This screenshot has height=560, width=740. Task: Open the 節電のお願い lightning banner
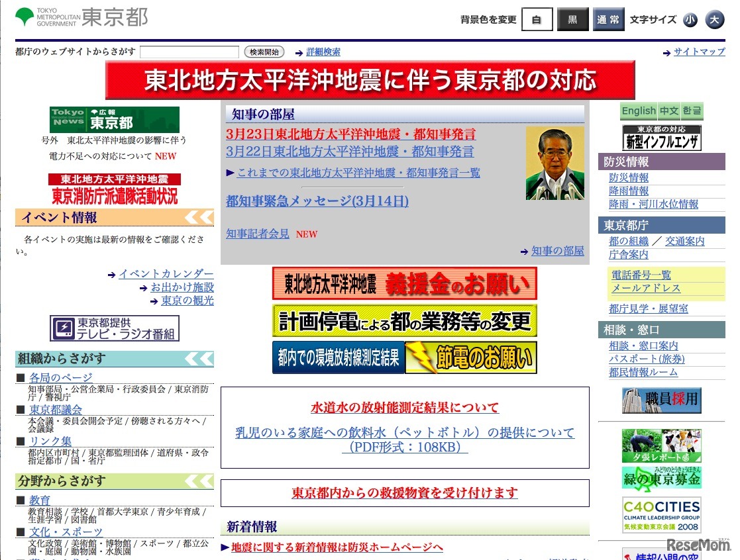471,357
